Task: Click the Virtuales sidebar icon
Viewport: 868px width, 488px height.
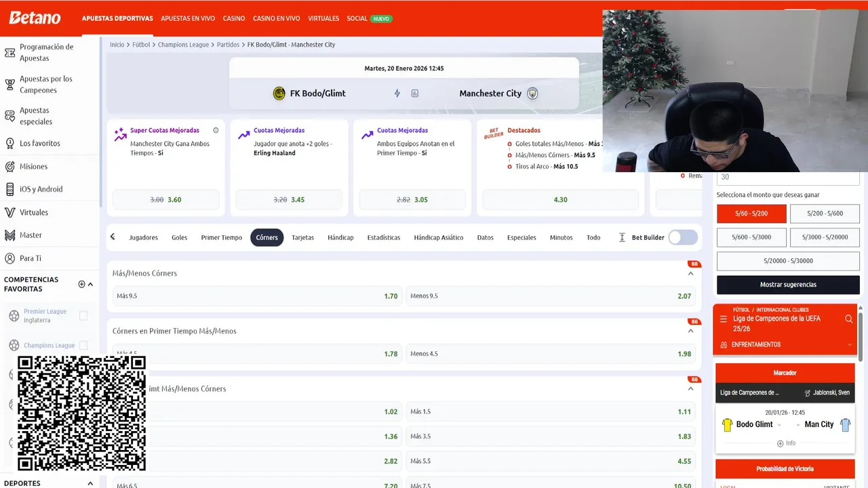Action: pyautogui.click(x=9, y=212)
